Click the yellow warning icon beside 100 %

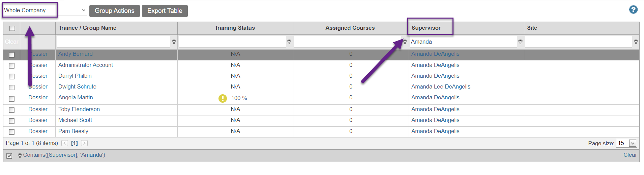coord(223,98)
